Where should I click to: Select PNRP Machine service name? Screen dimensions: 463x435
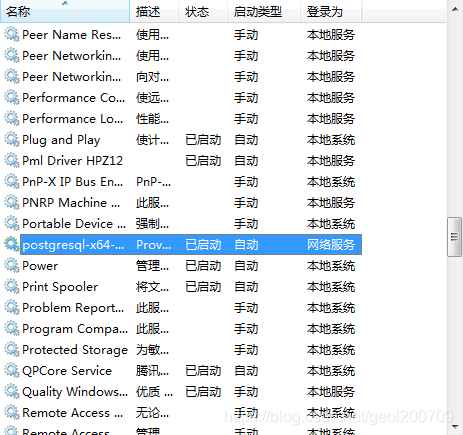[71, 203]
